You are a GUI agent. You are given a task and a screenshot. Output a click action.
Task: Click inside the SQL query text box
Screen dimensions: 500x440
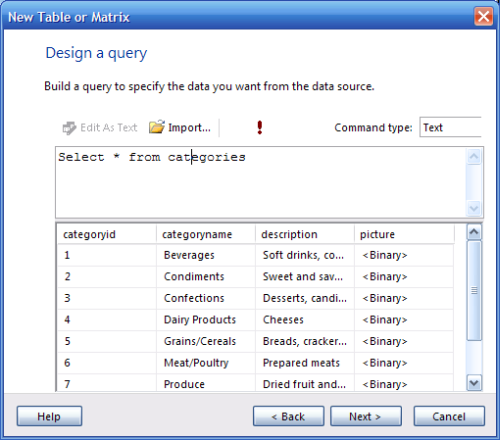click(261, 182)
